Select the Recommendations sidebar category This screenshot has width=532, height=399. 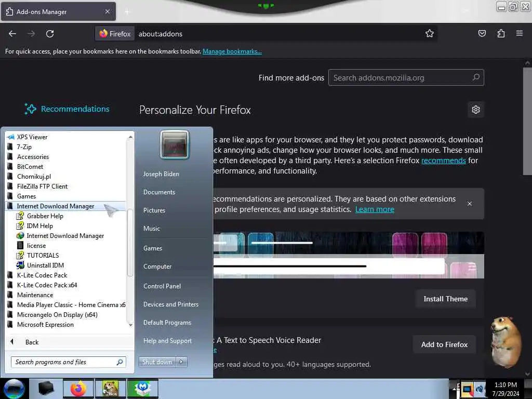coord(67,109)
